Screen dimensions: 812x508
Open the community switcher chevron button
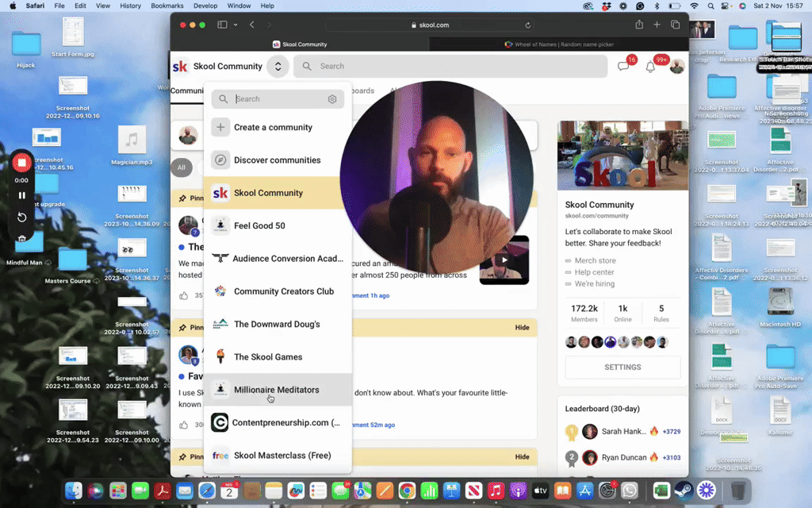(278, 67)
